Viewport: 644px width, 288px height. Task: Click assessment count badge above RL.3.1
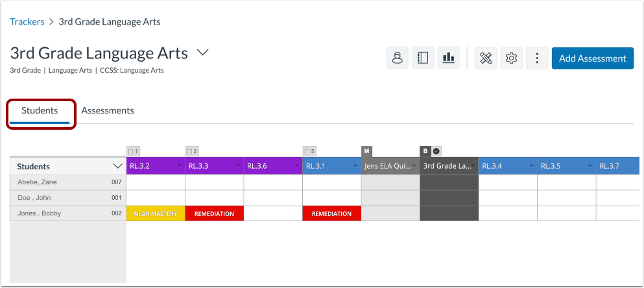[x=309, y=152]
